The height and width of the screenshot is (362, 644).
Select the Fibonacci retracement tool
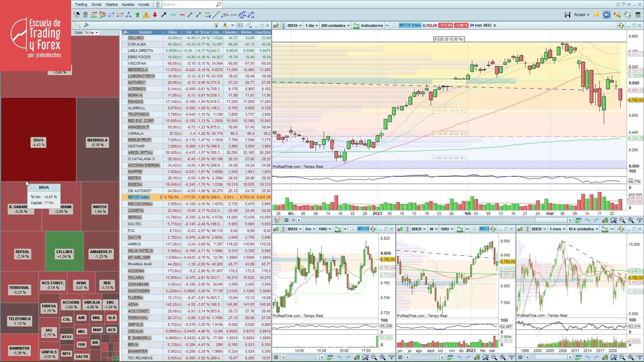click(x=208, y=15)
